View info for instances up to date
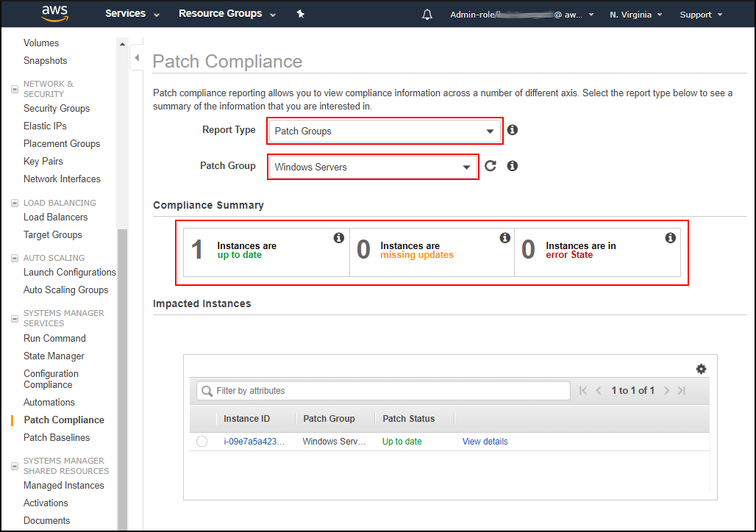Image resolution: width=756 pixels, height=532 pixels. pyautogui.click(x=339, y=237)
